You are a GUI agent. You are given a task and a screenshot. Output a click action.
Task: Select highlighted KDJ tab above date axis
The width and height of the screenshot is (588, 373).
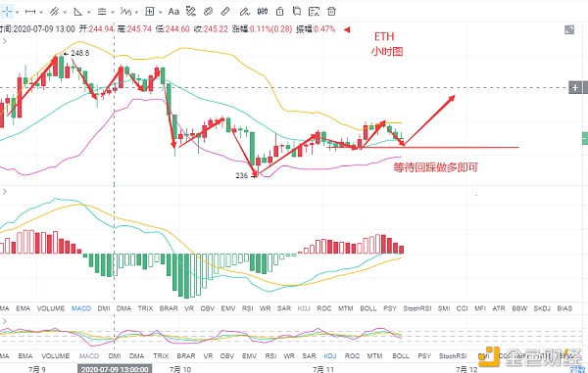pos(330,355)
